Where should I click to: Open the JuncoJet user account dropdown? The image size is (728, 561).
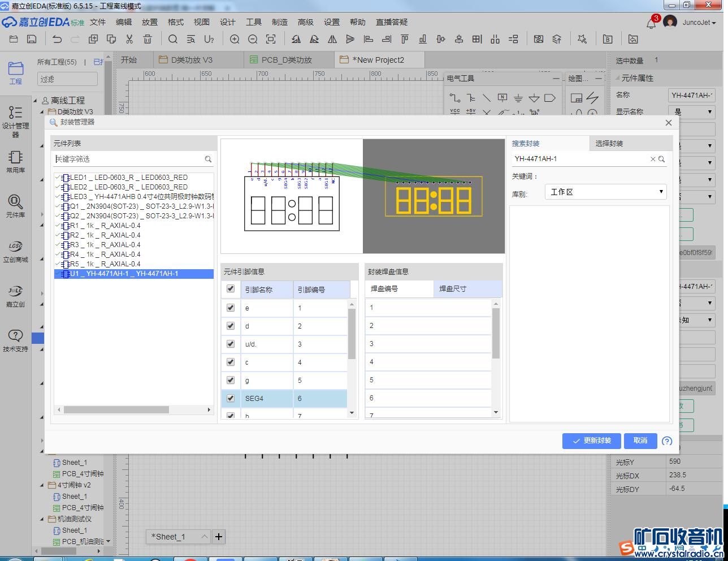coord(699,23)
